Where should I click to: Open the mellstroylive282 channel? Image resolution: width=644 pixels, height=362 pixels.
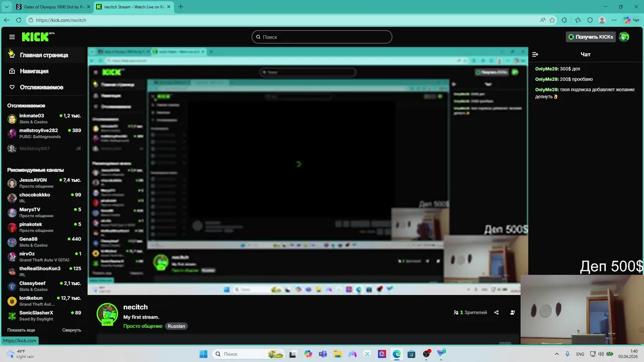tap(44, 133)
